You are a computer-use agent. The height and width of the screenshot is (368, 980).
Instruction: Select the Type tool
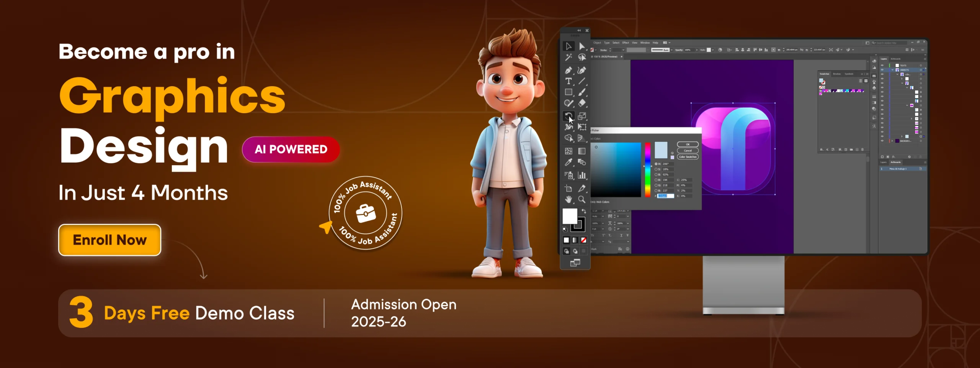coord(568,81)
